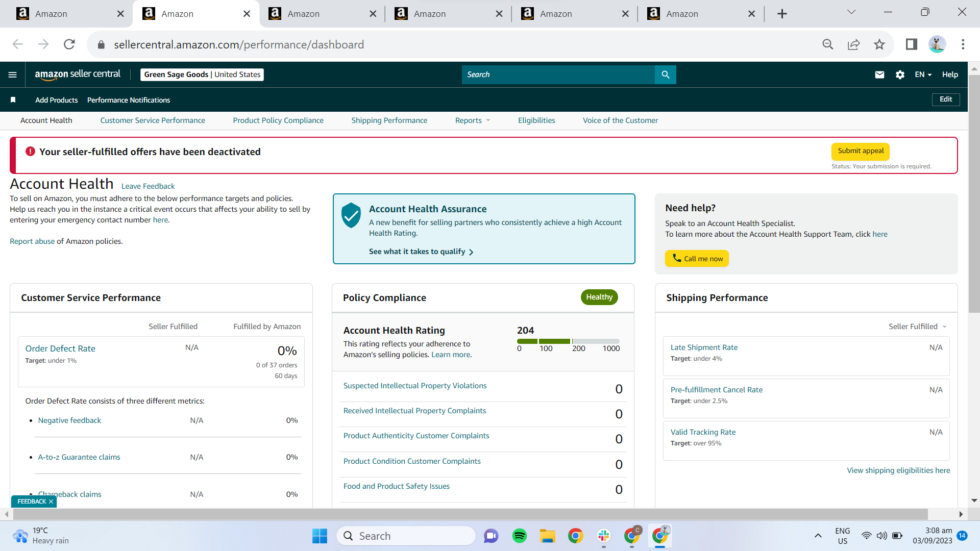Open the settings gear icon
The height and width of the screenshot is (551, 980).
pyautogui.click(x=900, y=74)
